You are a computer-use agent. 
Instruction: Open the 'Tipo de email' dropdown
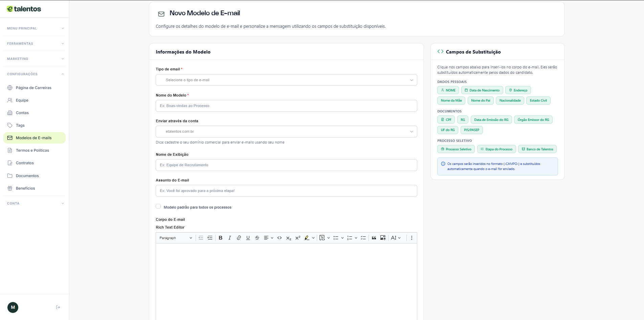tap(286, 80)
